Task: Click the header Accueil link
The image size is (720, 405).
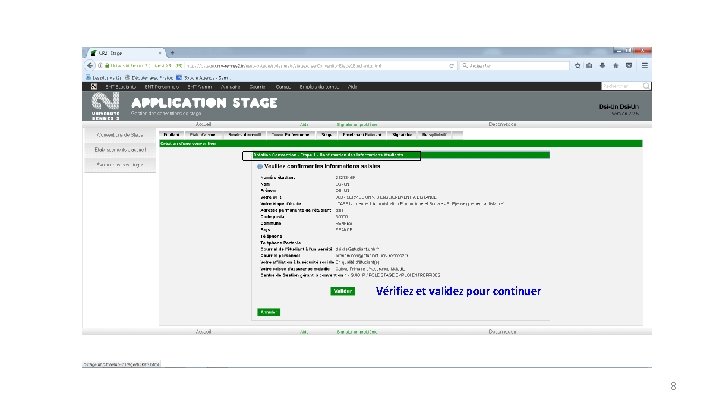Action: coord(203,124)
